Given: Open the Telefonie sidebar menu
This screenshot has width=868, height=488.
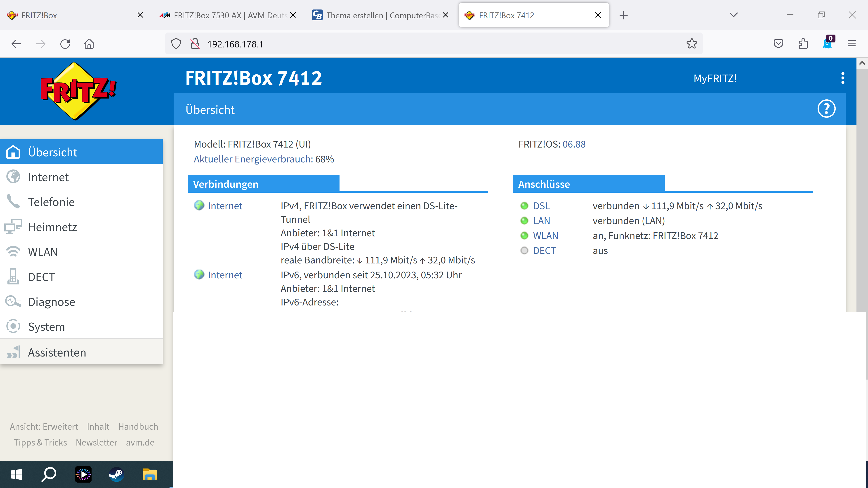Looking at the screenshot, I should [51, 202].
